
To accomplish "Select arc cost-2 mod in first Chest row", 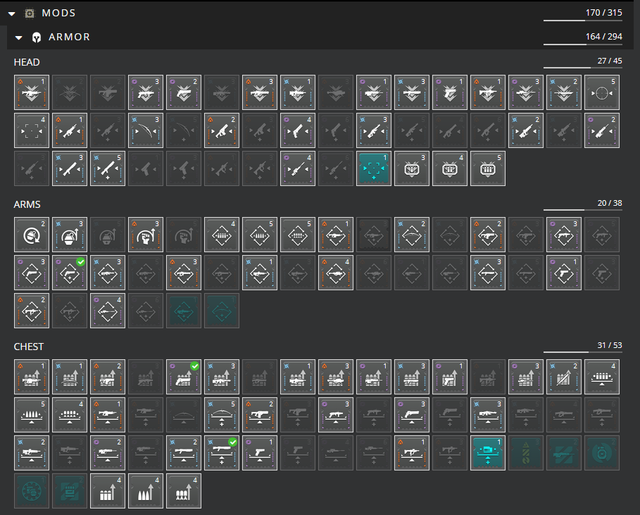I will [x=564, y=376].
